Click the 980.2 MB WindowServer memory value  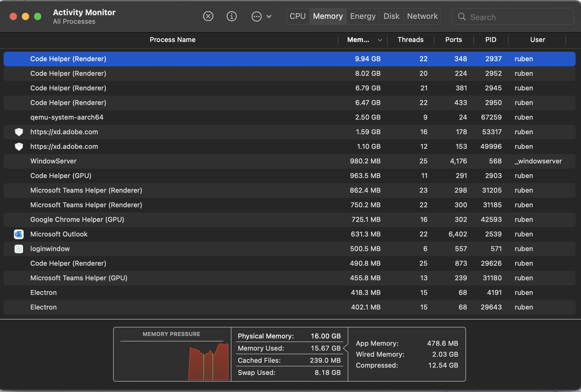[x=365, y=161]
